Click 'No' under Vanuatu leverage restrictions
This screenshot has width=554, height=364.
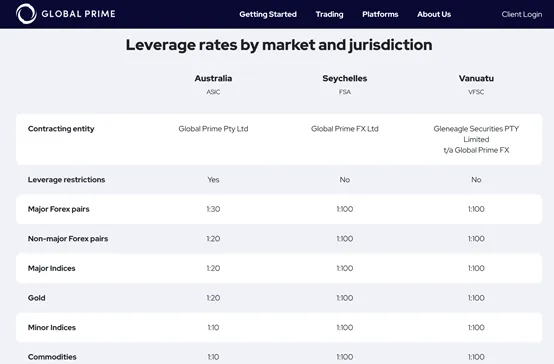[476, 180]
